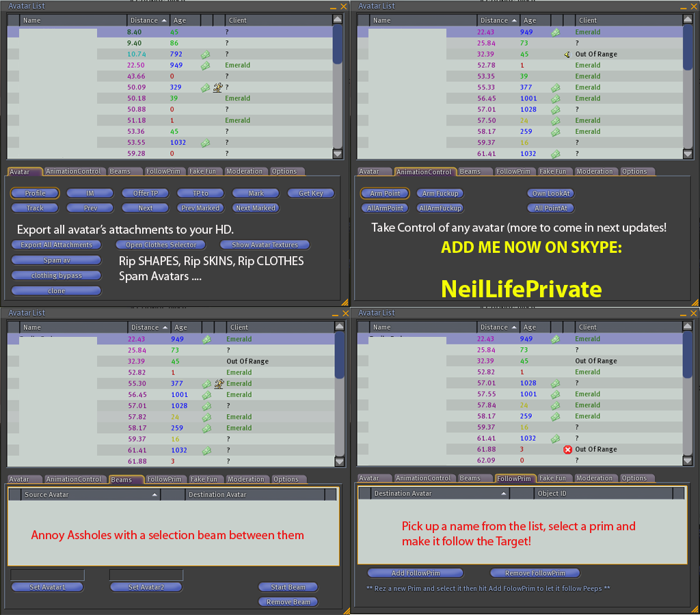700x615 pixels.
Task: Sort by Distance arrow in the Avatar-tab window
Action: click(164, 20)
